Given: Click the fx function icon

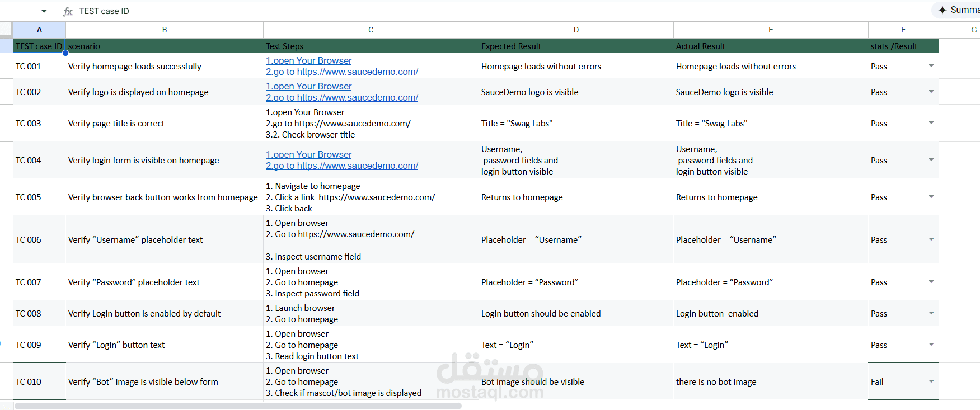Looking at the screenshot, I should pos(68,11).
